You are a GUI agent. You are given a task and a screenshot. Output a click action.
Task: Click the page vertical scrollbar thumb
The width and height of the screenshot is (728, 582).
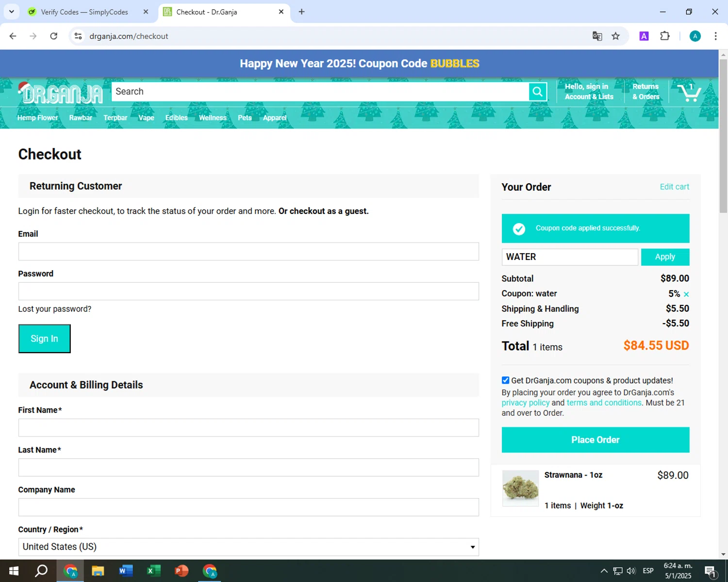723,136
